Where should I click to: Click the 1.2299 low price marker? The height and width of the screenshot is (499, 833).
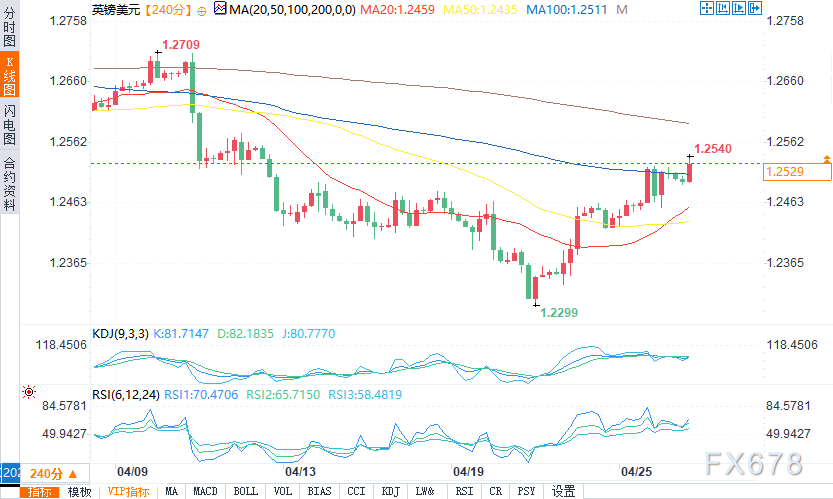coord(559,312)
